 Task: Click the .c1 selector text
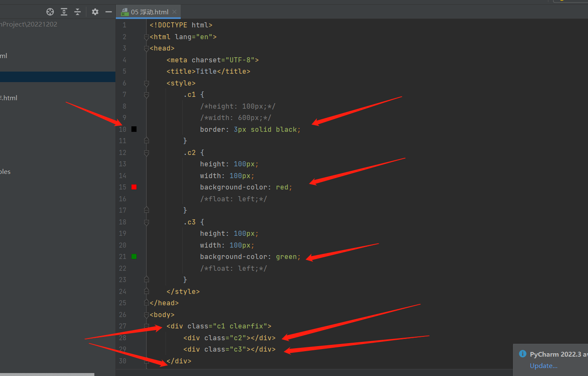190,95
